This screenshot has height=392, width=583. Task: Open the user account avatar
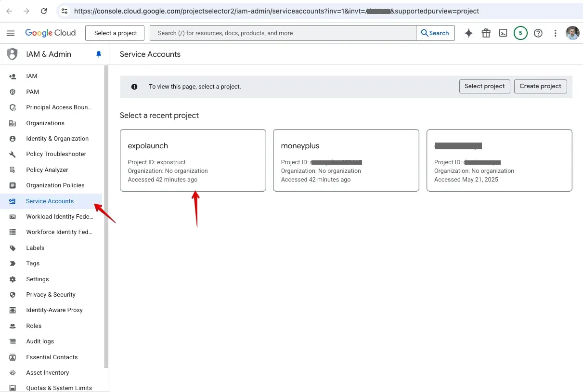pos(572,33)
